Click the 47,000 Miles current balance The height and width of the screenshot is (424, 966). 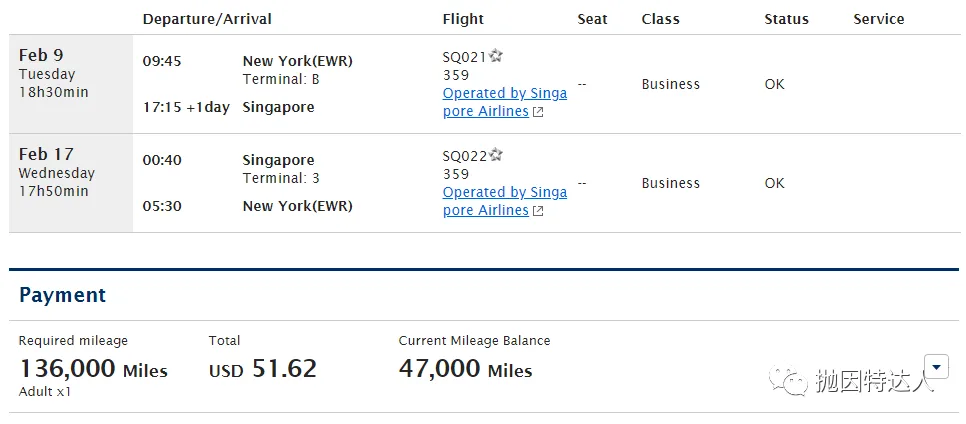pos(465,369)
